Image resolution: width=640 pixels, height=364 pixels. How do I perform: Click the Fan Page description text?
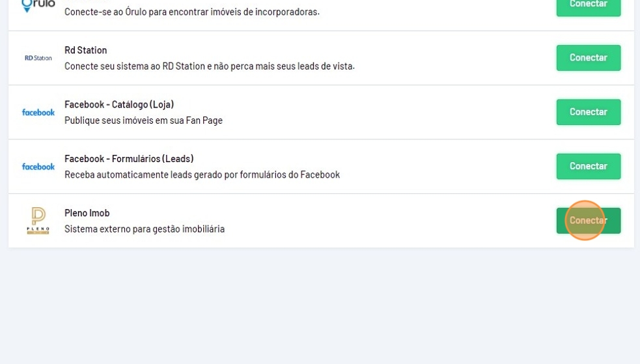click(143, 120)
